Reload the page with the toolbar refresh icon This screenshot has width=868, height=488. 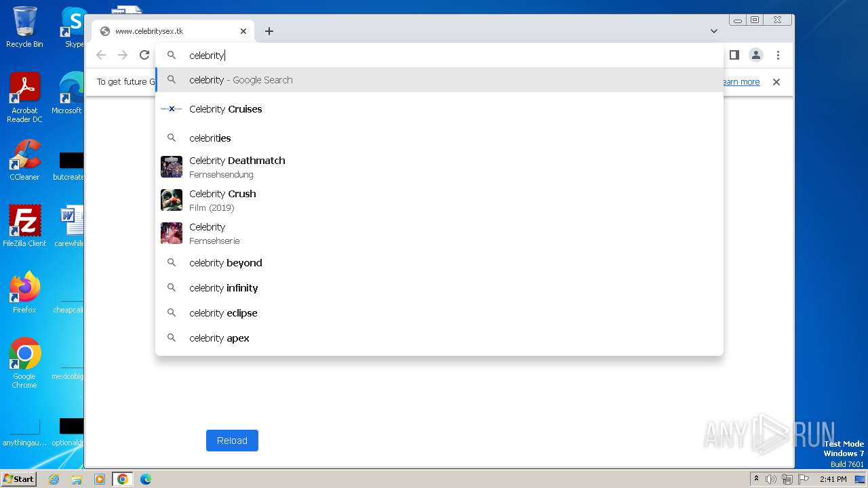(x=144, y=55)
